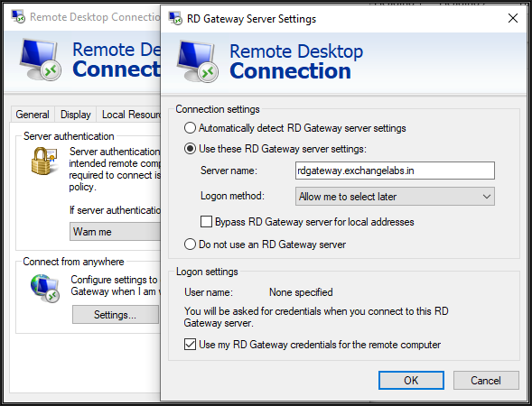Image resolution: width=532 pixels, height=406 pixels.
Task: Choose Do not use an RD Gateway server
Action: coord(190,245)
